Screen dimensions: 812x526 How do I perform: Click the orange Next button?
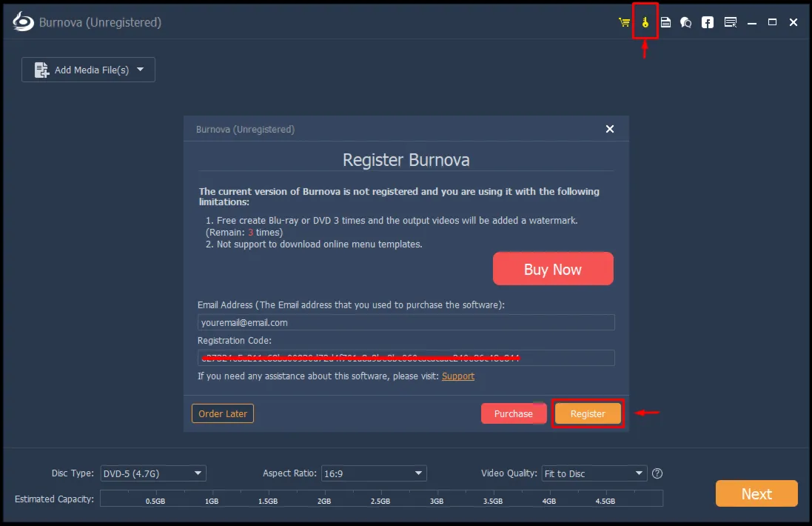click(756, 493)
